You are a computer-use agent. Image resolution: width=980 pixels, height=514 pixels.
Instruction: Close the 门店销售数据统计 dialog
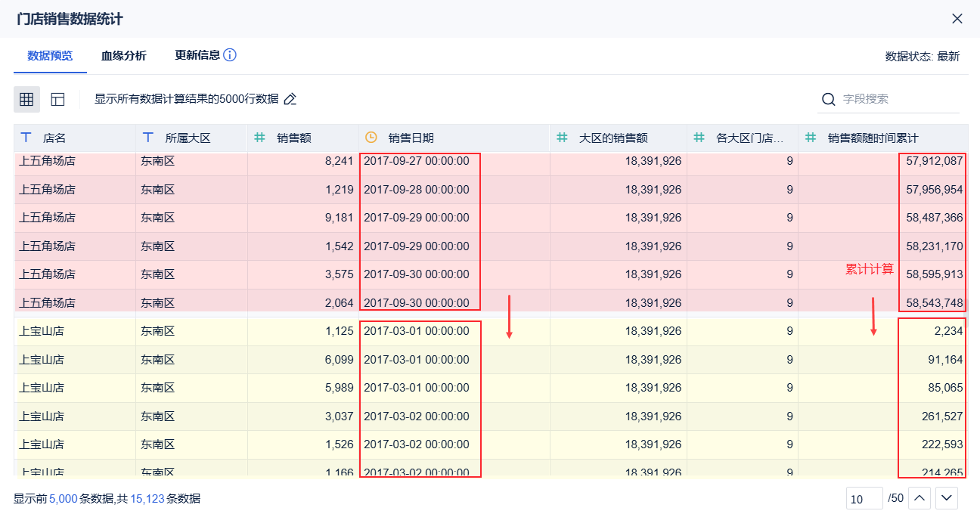click(x=957, y=19)
